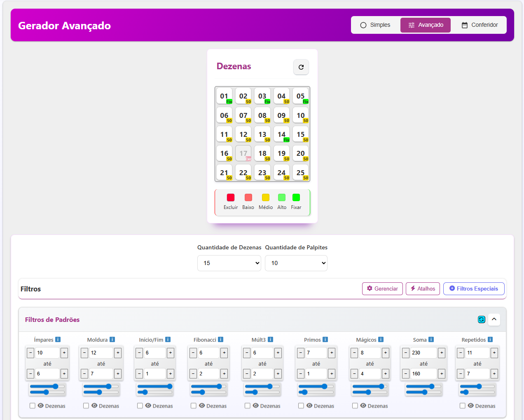Image resolution: width=524 pixels, height=420 pixels.
Task: Click the info icon next to Moldura
Action: tap(112, 340)
